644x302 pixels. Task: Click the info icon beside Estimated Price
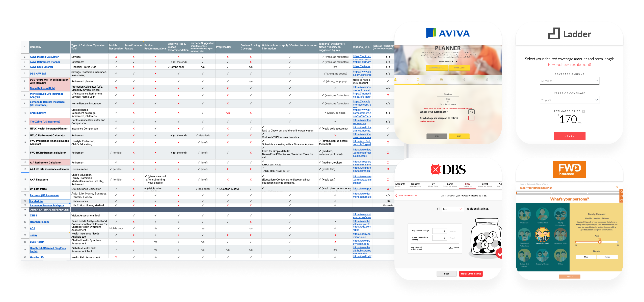coord(583,111)
